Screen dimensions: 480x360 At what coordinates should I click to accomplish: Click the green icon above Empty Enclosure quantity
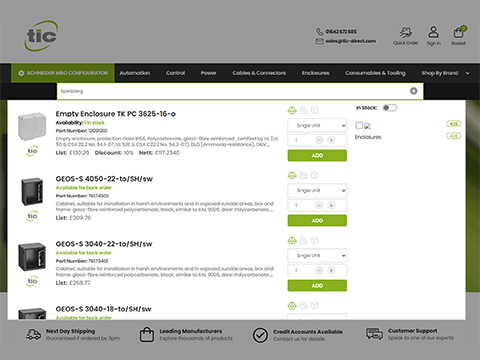(x=292, y=110)
